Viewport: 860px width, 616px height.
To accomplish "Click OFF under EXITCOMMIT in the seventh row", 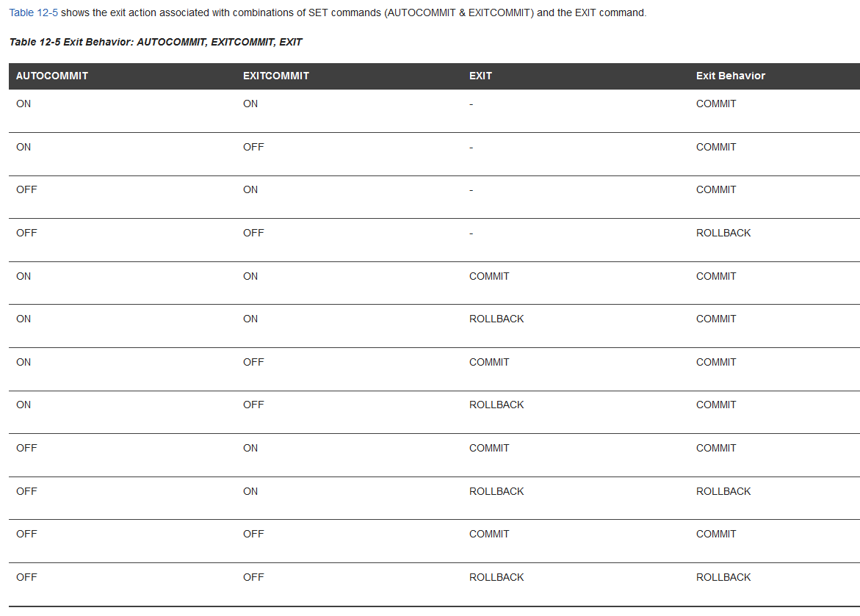I will 253,362.
